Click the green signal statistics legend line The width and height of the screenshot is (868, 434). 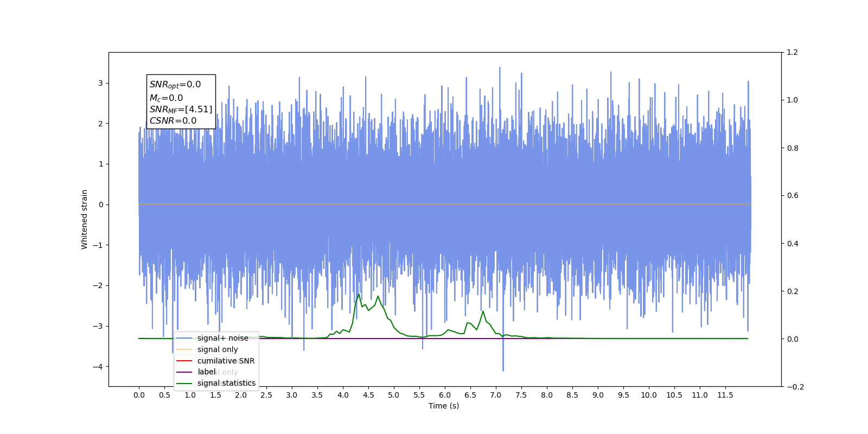coord(184,384)
